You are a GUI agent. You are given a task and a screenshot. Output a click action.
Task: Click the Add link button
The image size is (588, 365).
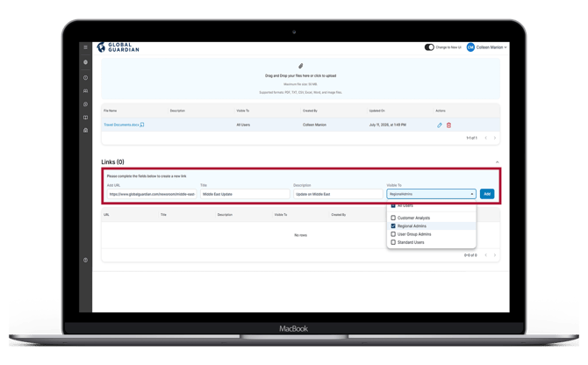point(487,194)
